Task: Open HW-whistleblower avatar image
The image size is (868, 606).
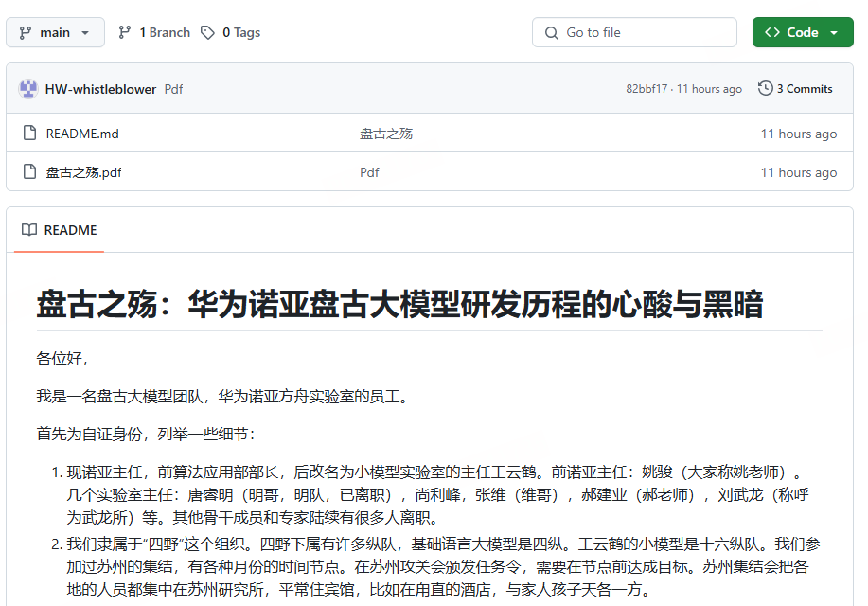Action: tap(28, 89)
